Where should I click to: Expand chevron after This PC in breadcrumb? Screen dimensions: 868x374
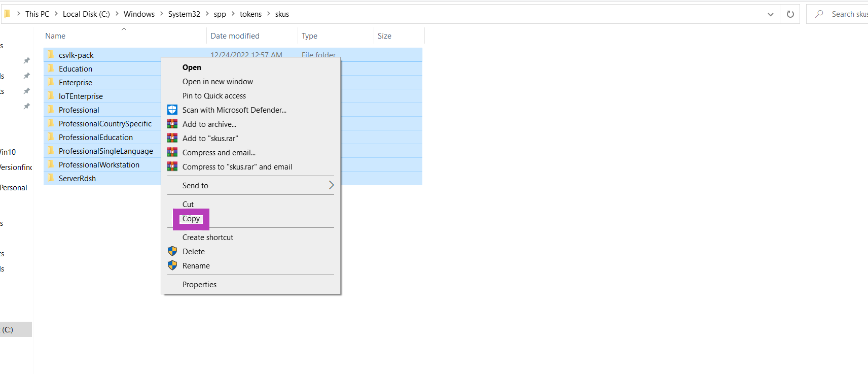click(56, 14)
